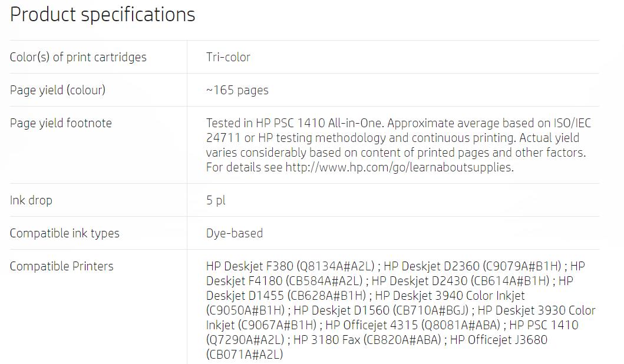Select the 'Compatible Printers' label

point(62,266)
